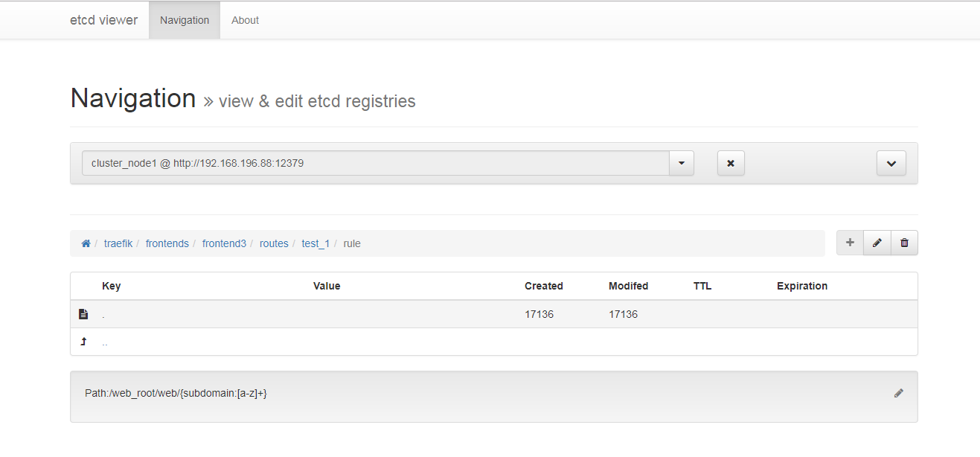Navigate to the traefik breadcrumb link
Screen dimensions: 980x457
pos(118,243)
